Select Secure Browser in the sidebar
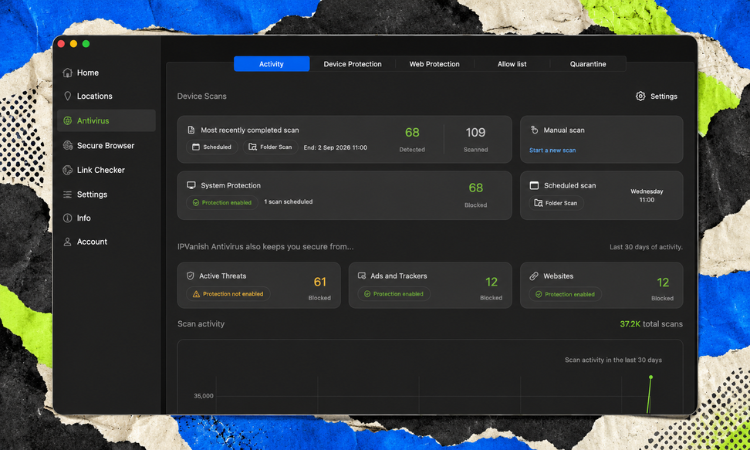This screenshot has height=450, width=750. (106, 145)
